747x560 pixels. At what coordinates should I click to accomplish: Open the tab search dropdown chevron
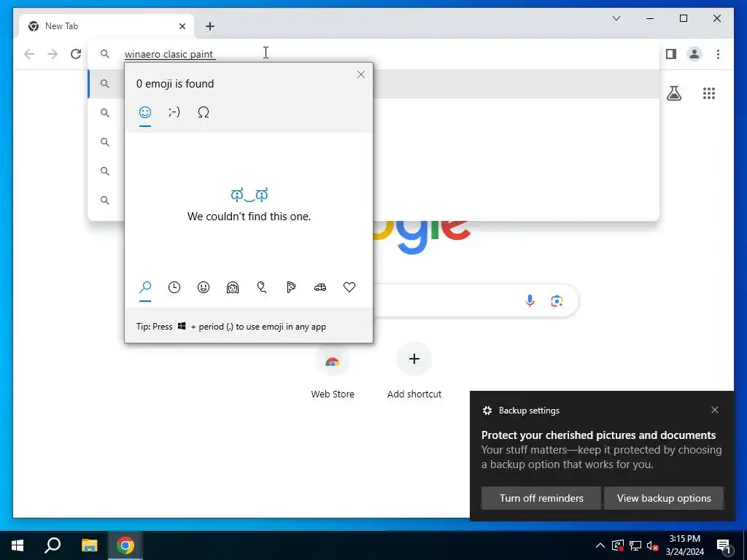[x=616, y=18]
